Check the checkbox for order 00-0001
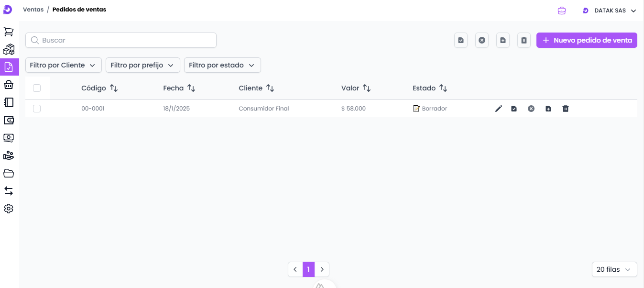Image resolution: width=644 pixels, height=288 pixels. tap(37, 109)
